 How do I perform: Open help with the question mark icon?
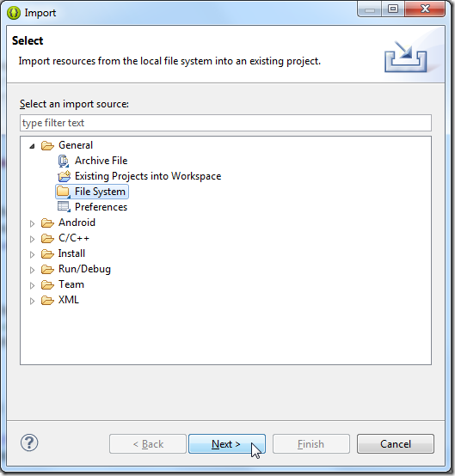29,442
